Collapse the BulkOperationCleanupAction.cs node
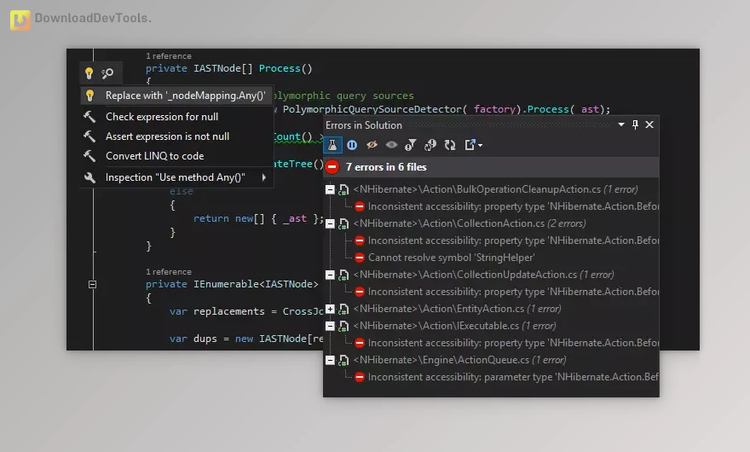This screenshot has width=750, height=452. (330, 189)
